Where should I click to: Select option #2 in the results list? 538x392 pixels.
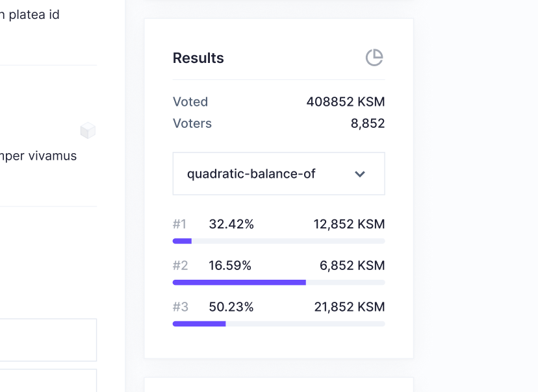pos(180,265)
